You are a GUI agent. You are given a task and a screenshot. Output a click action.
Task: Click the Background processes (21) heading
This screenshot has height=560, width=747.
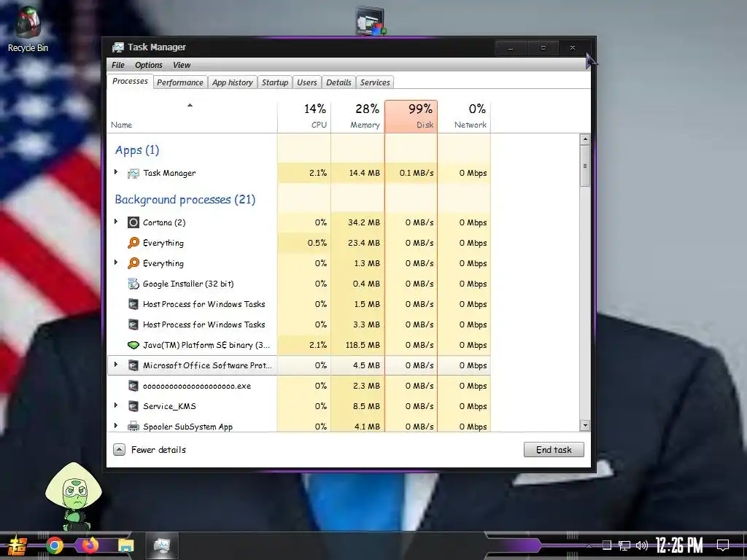pos(185,200)
